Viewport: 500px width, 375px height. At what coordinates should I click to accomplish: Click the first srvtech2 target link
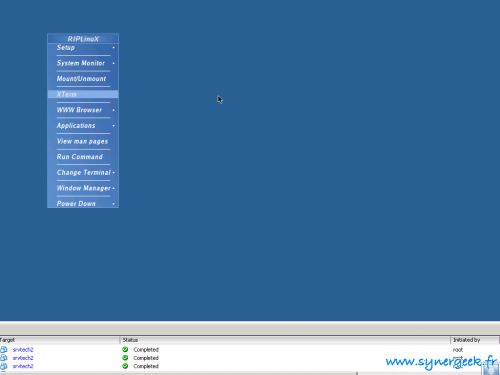point(23,350)
